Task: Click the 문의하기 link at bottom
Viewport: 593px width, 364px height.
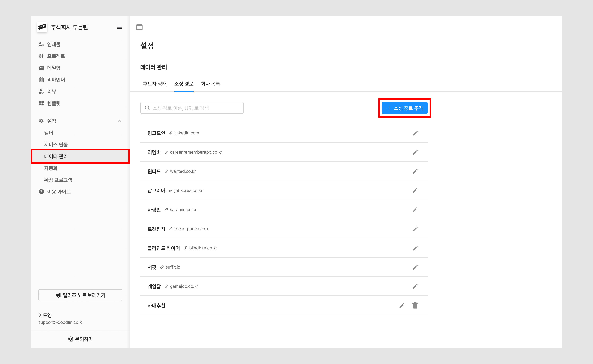Action: [80, 339]
